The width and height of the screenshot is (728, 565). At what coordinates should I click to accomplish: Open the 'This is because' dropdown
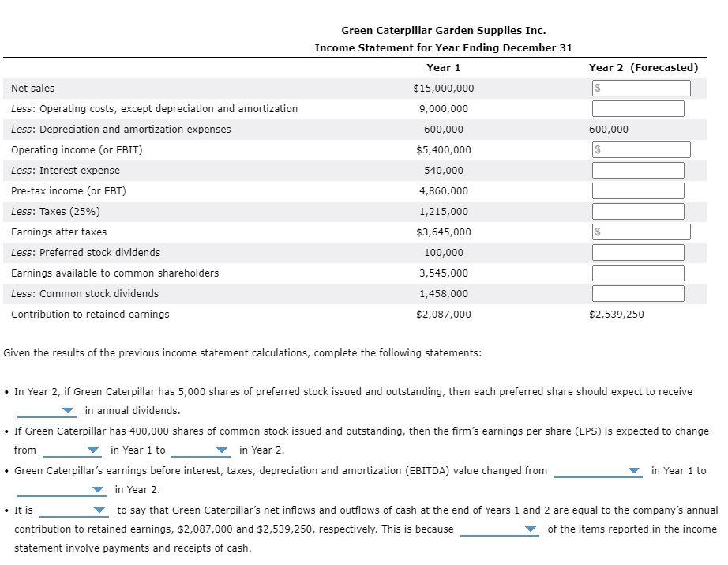point(501,529)
